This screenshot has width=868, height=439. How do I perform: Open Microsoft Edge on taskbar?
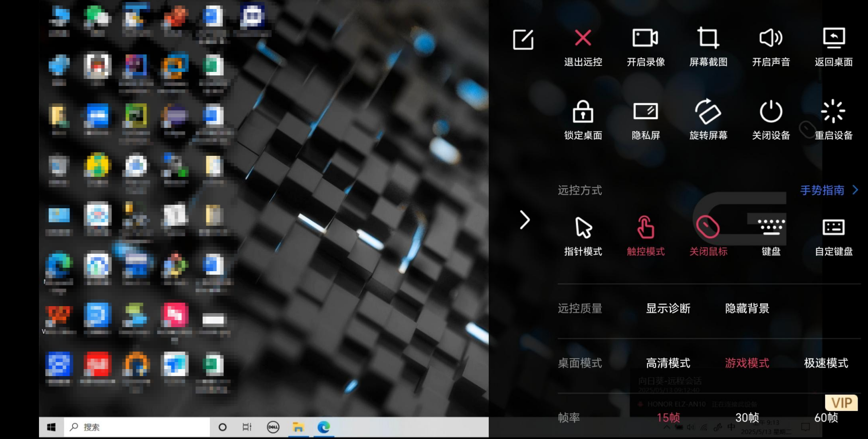tap(324, 427)
